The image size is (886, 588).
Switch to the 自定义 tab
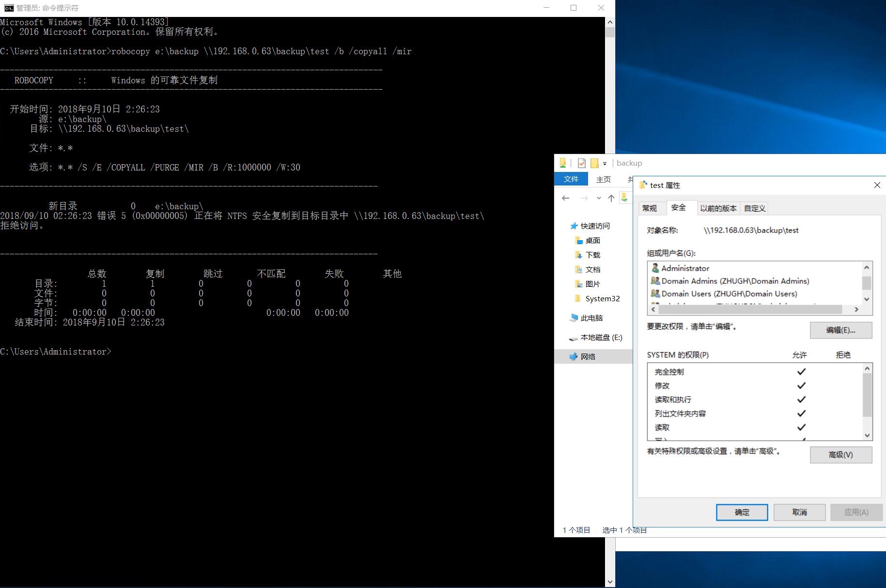(x=755, y=208)
